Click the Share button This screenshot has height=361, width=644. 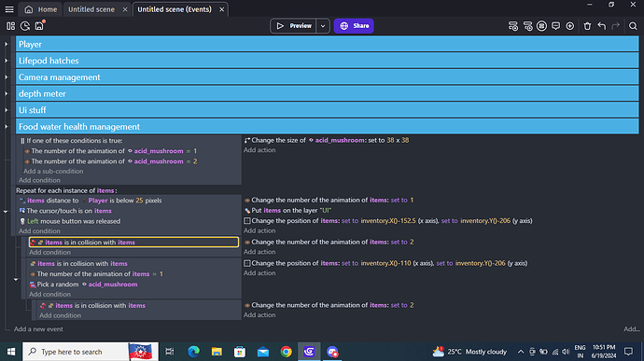354,26
